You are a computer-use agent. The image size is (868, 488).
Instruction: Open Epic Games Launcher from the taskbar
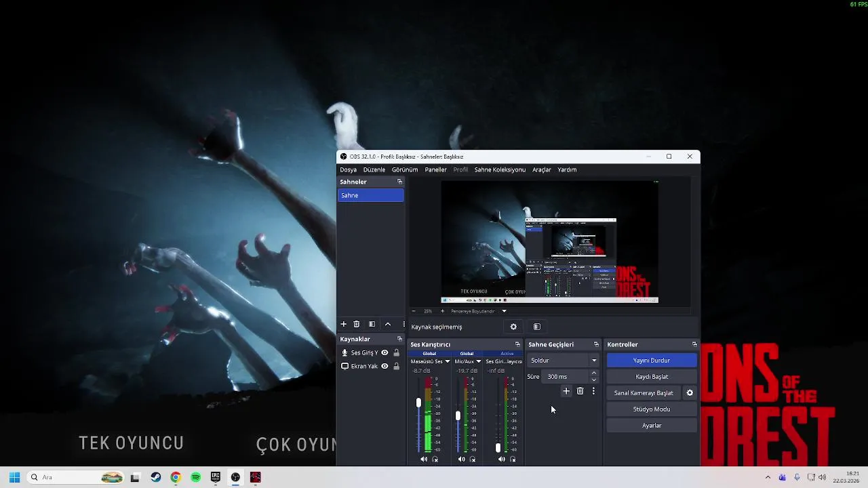(x=216, y=477)
